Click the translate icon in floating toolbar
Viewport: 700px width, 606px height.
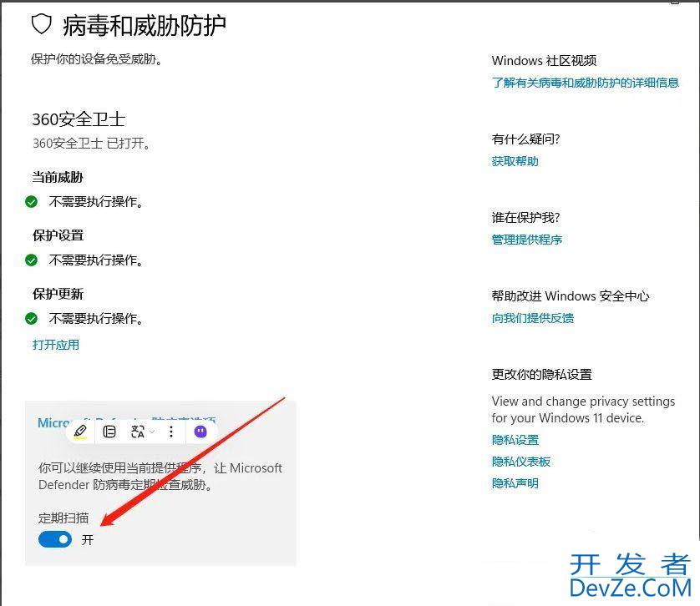tap(138, 432)
